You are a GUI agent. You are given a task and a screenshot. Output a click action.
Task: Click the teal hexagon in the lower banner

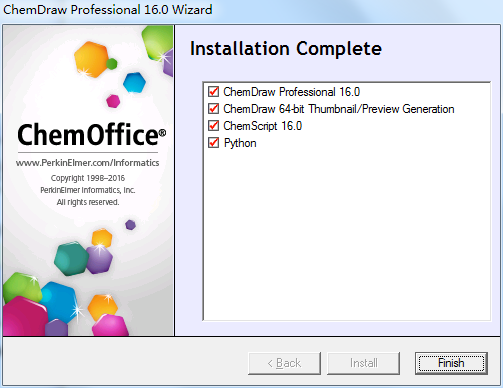(x=71, y=259)
